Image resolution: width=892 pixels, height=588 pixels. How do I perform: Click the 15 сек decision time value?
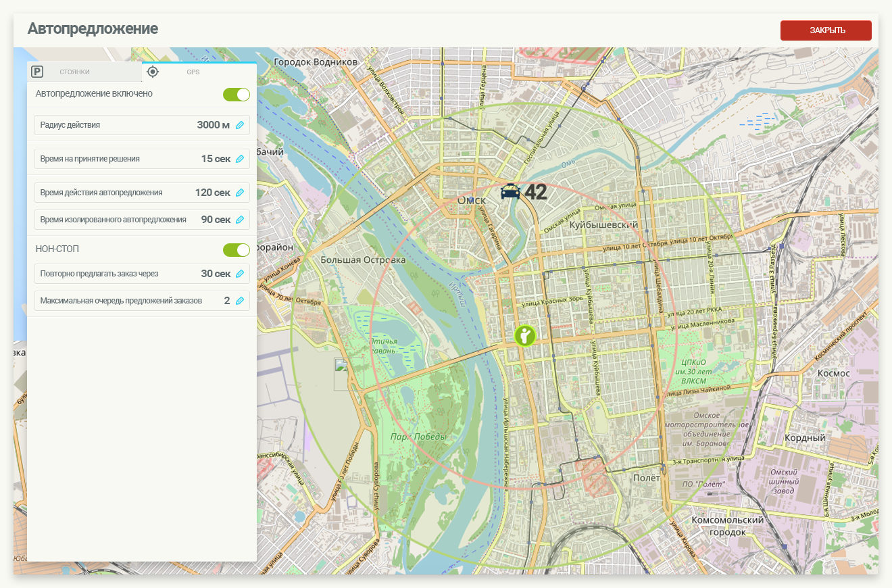coord(216,159)
